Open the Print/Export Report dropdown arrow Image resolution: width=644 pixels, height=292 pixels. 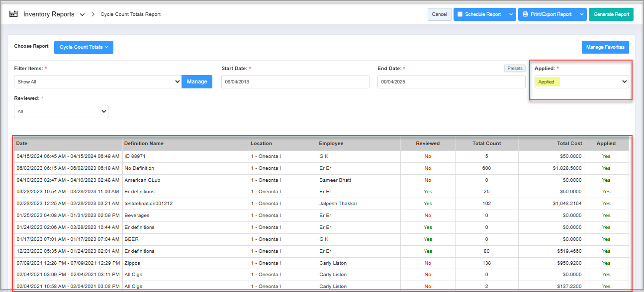581,14
